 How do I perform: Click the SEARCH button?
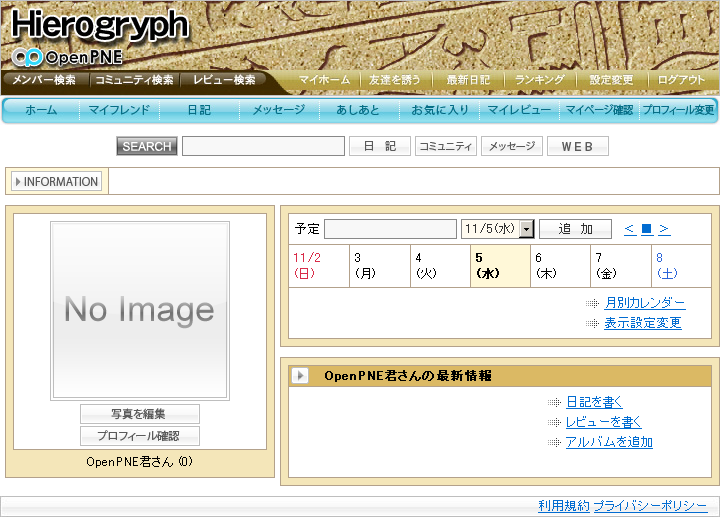pos(146,146)
